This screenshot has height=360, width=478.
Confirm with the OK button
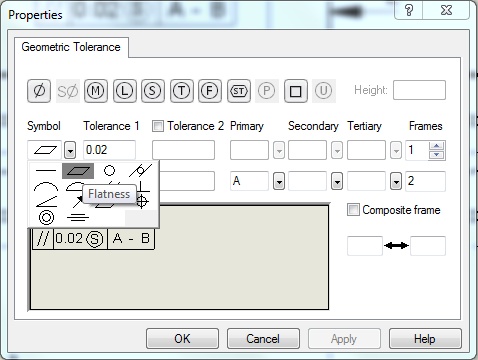click(x=182, y=339)
